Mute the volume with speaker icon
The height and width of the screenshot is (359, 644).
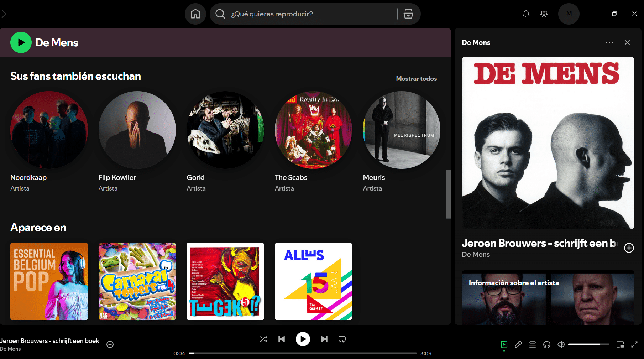[x=561, y=344]
